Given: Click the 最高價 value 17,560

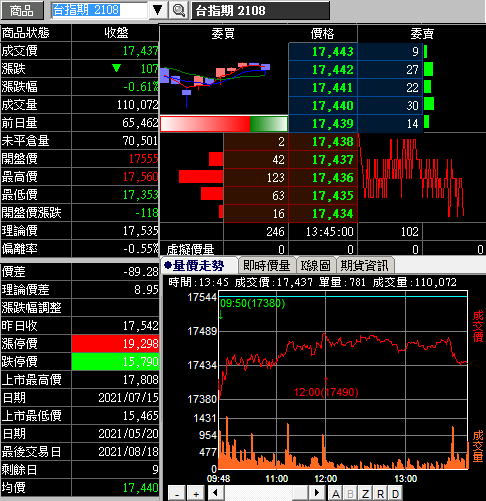Looking at the screenshot, I should [140, 177].
